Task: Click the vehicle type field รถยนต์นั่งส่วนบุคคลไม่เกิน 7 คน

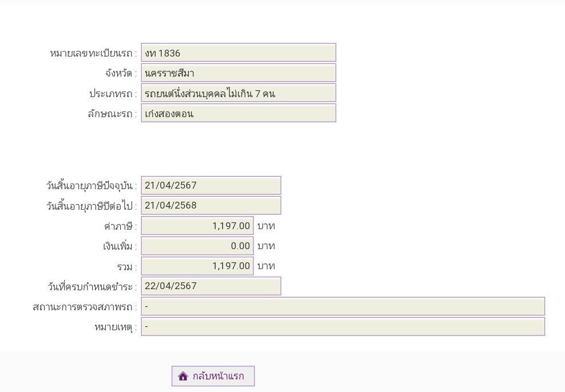Action: coord(238,93)
